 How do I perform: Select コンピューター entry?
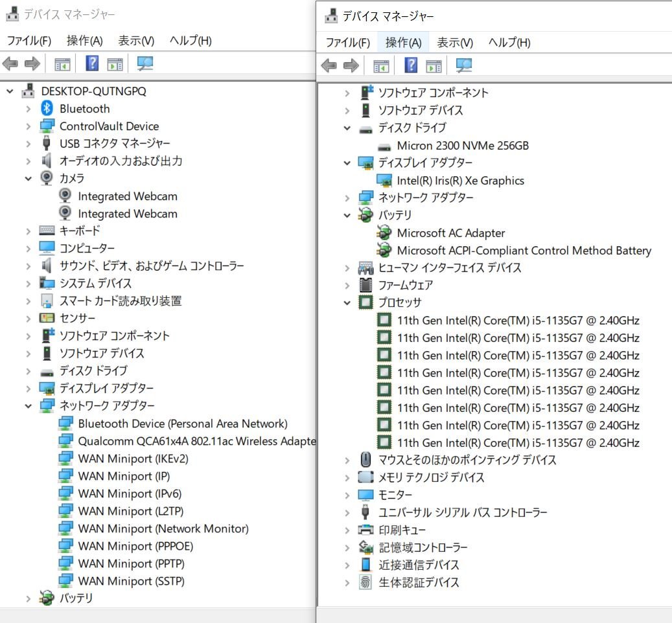[87, 248]
